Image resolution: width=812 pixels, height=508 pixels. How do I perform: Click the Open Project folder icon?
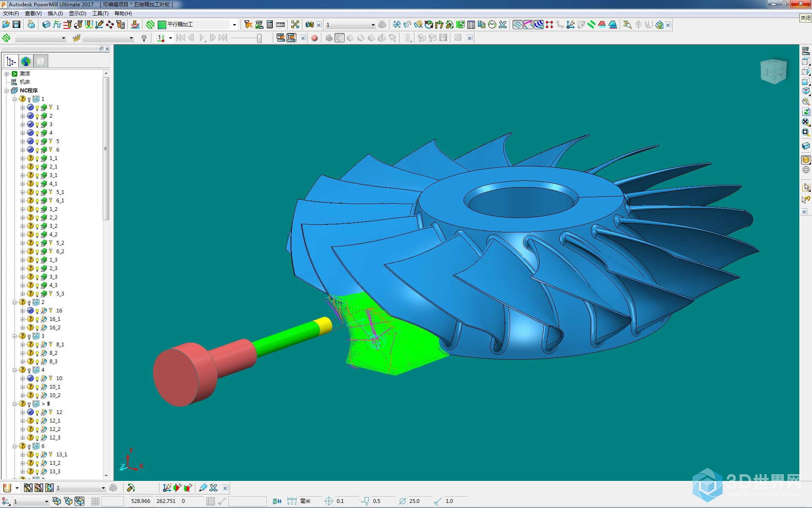[6, 25]
